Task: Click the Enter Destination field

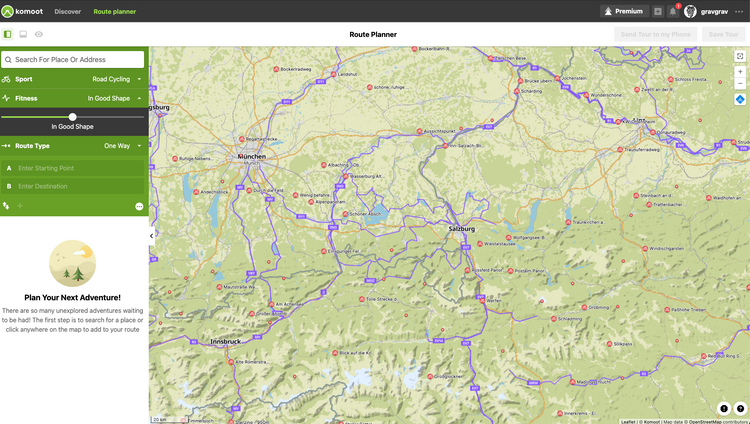Action: [72, 186]
